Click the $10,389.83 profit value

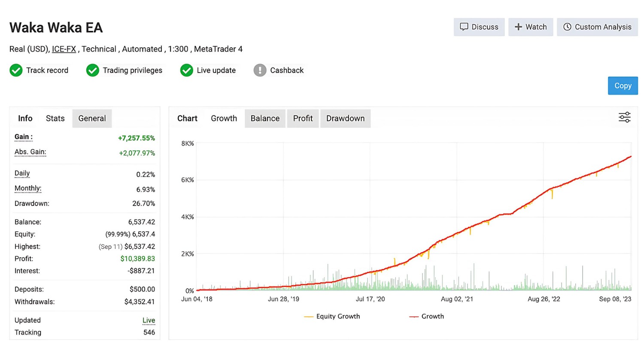coord(137,259)
